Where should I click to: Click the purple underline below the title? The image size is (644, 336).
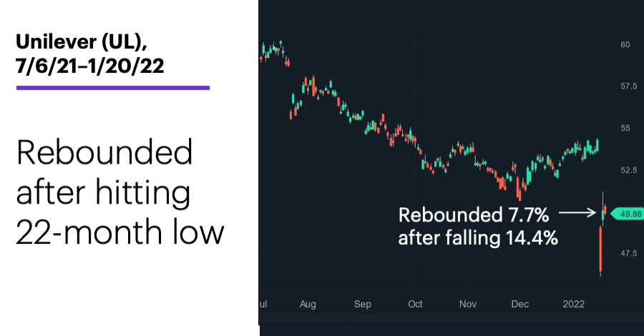[113, 88]
